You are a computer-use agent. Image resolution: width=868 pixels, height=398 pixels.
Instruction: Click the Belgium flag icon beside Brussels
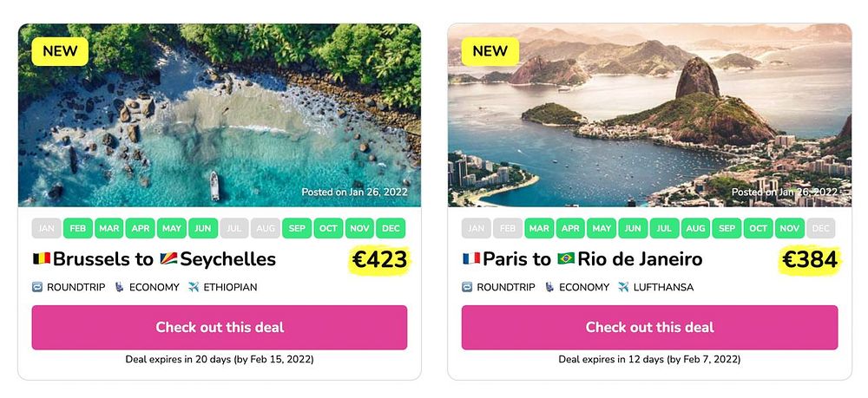pos(42,259)
